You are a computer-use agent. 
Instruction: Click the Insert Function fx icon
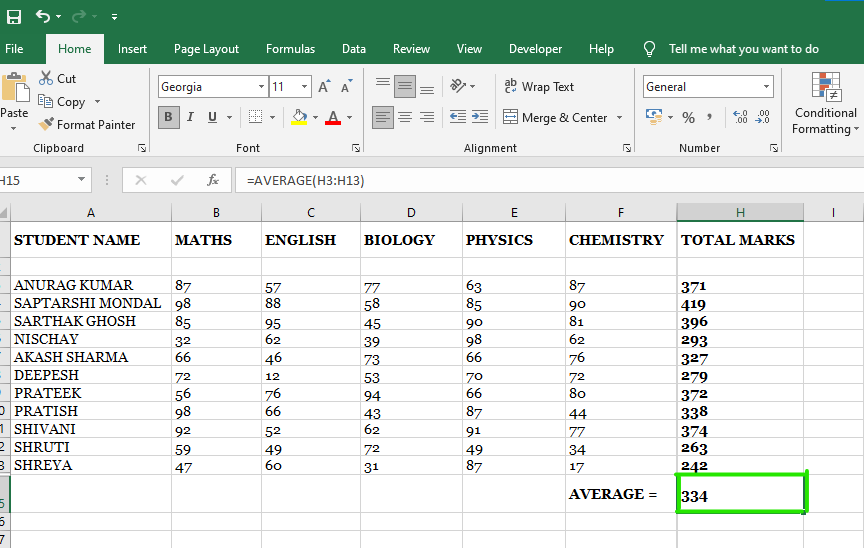(x=212, y=180)
